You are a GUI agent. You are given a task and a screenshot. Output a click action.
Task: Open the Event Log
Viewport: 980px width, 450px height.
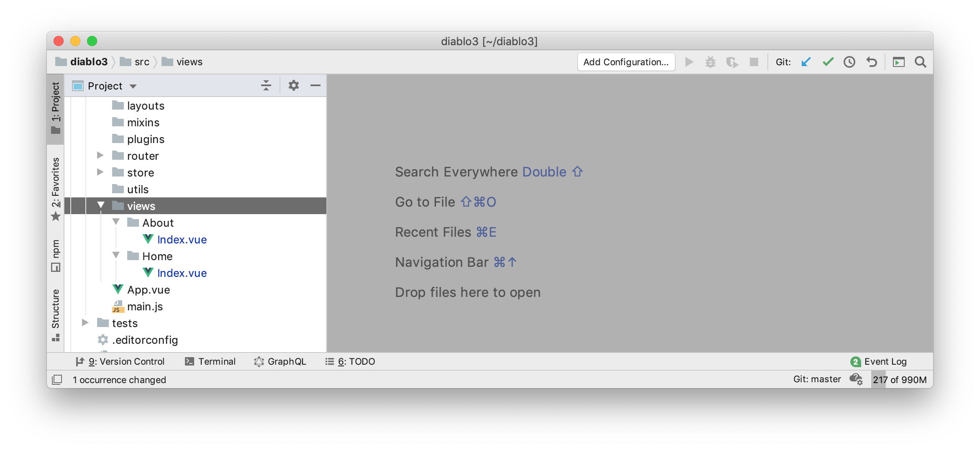click(879, 361)
